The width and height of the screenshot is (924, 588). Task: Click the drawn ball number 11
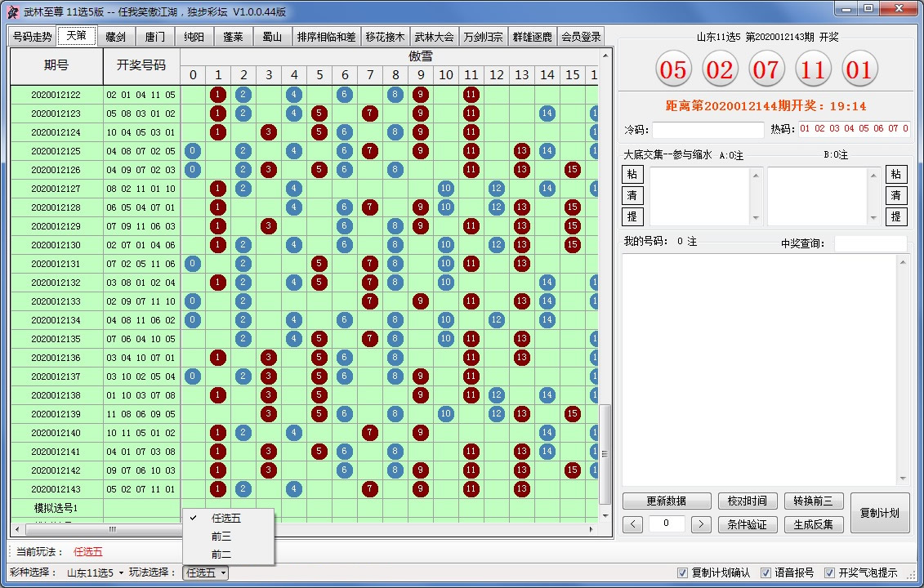(x=812, y=70)
